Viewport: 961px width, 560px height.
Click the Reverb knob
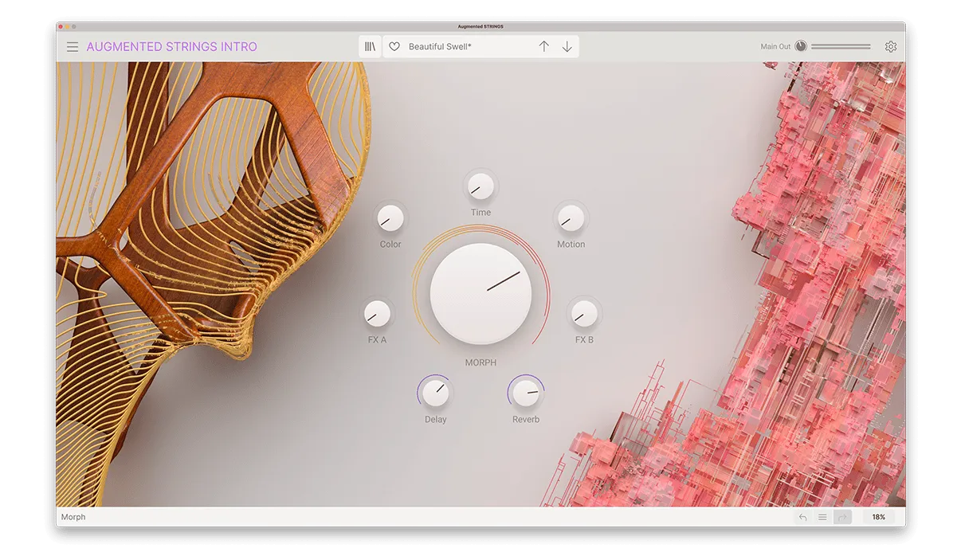coord(526,393)
